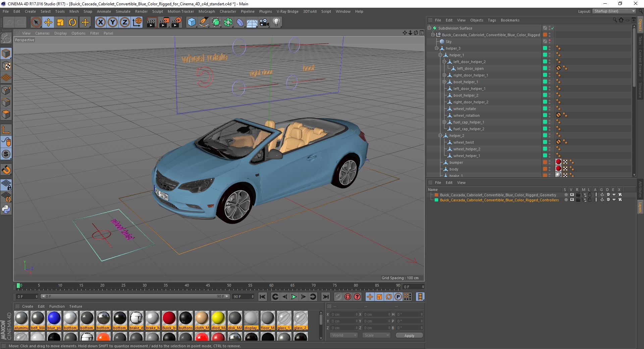Select the Move tool in the top toolbar
Screen dimensions: 644x349
coord(48,22)
